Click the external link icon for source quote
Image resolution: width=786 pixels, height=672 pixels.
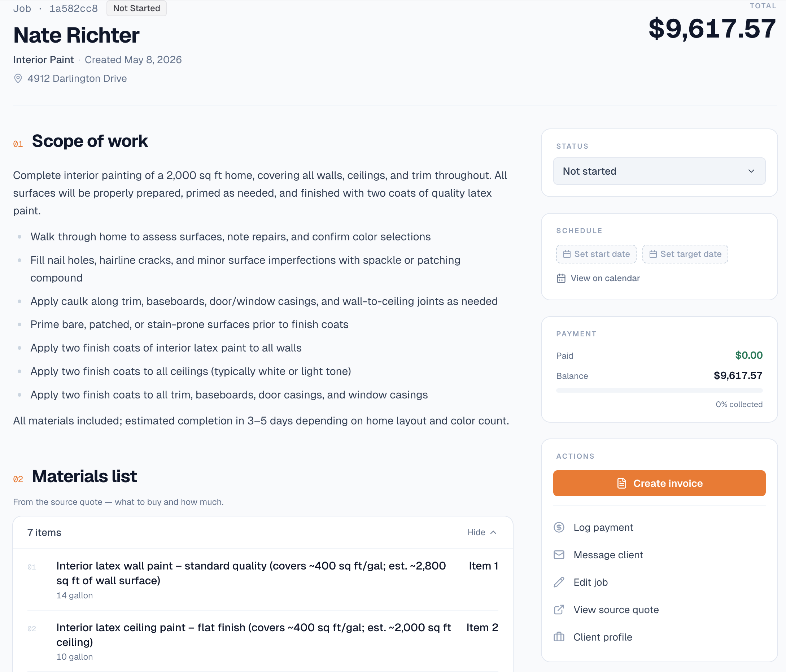coord(559,610)
